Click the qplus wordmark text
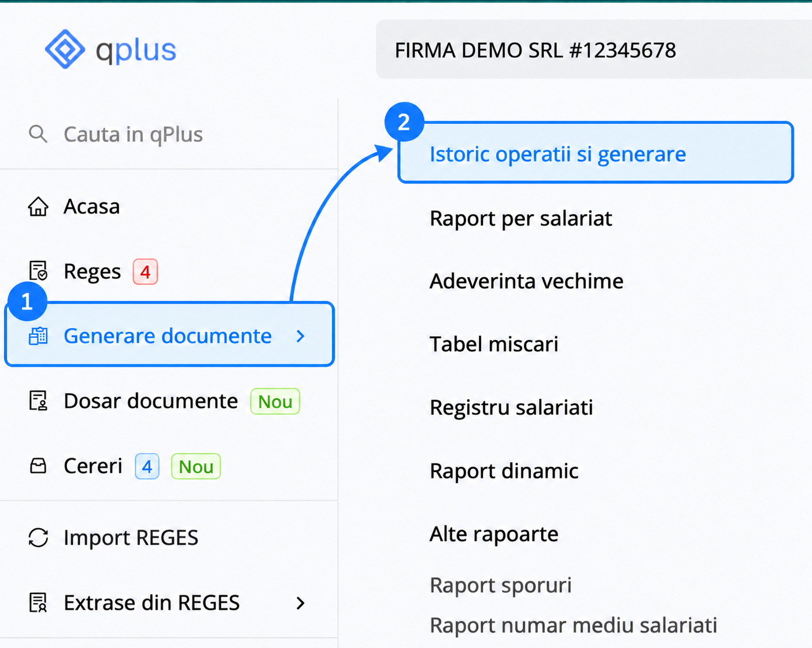 click(x=136, y=51)
